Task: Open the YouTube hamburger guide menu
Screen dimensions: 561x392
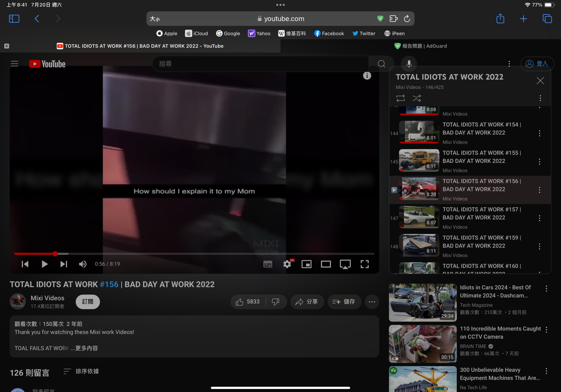Action: pyautogui.click(x=15, y=64)
